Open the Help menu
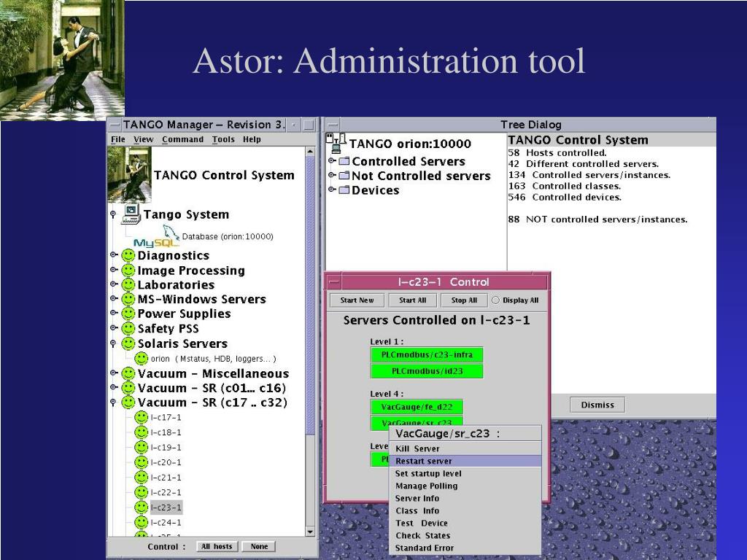Image resolution: width=747 pixels, height=560 pixels. point(252,139)
